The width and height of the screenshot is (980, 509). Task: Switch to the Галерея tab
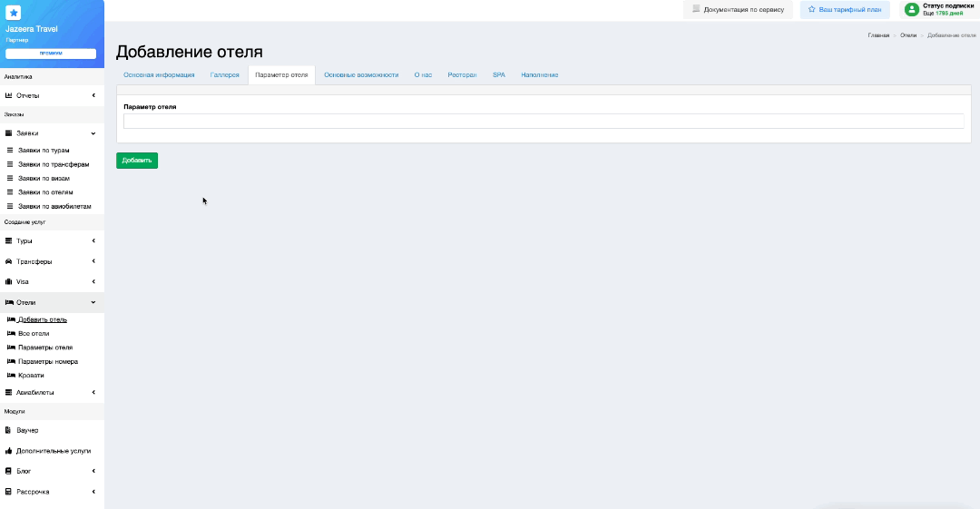pos(224,75)
